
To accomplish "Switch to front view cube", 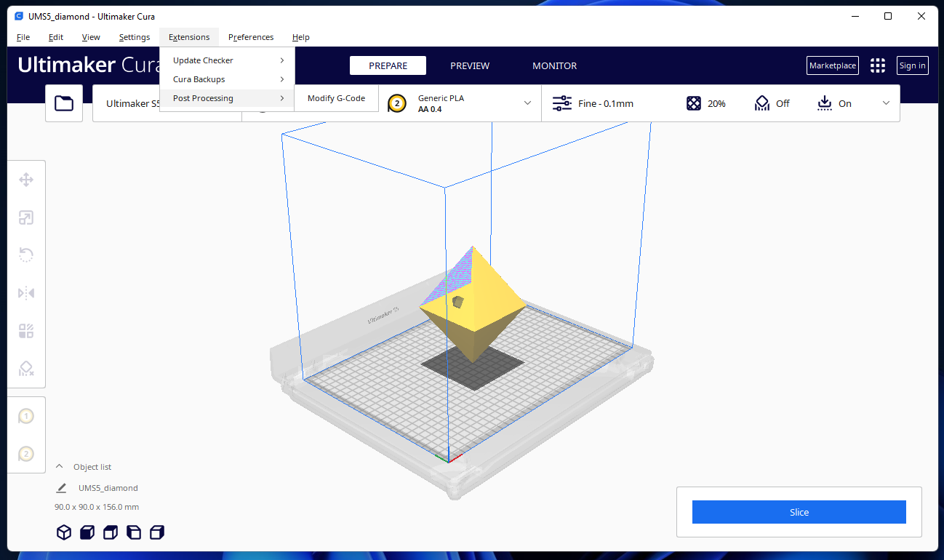I will (x=87, y=532).
